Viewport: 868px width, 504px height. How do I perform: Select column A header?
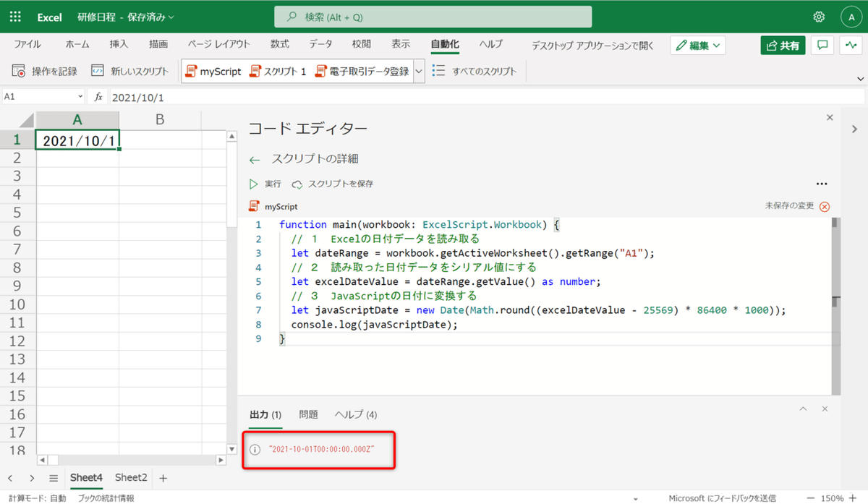click(77, 120)
